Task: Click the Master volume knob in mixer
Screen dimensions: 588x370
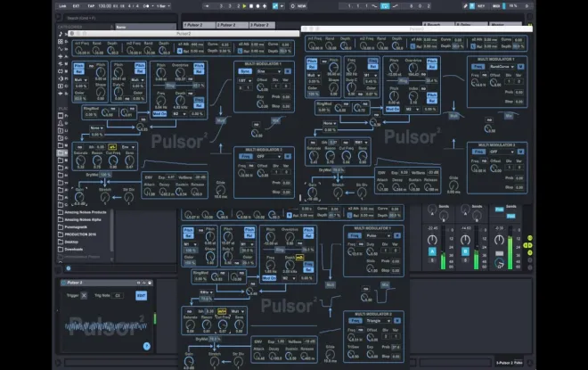Action: point(499,240)
